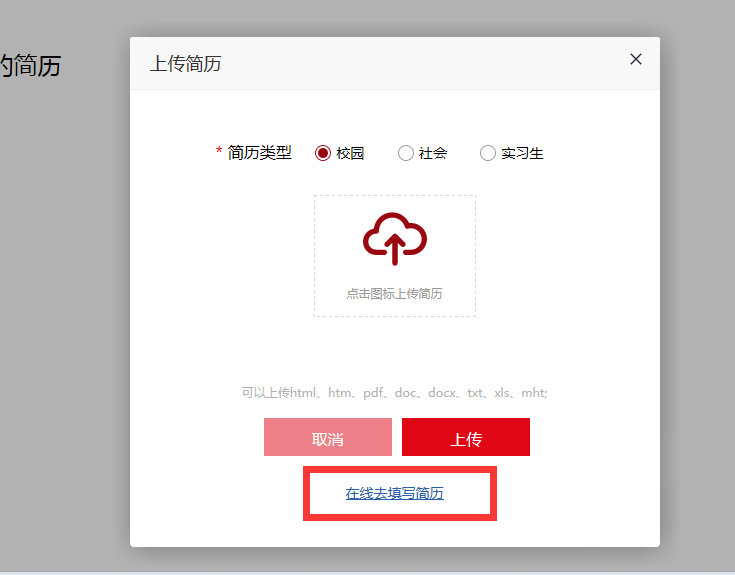The image size is (735, 575).
Task: Select the 实习生 resume type
Action: pyautogui.click(x=488, y=153)
